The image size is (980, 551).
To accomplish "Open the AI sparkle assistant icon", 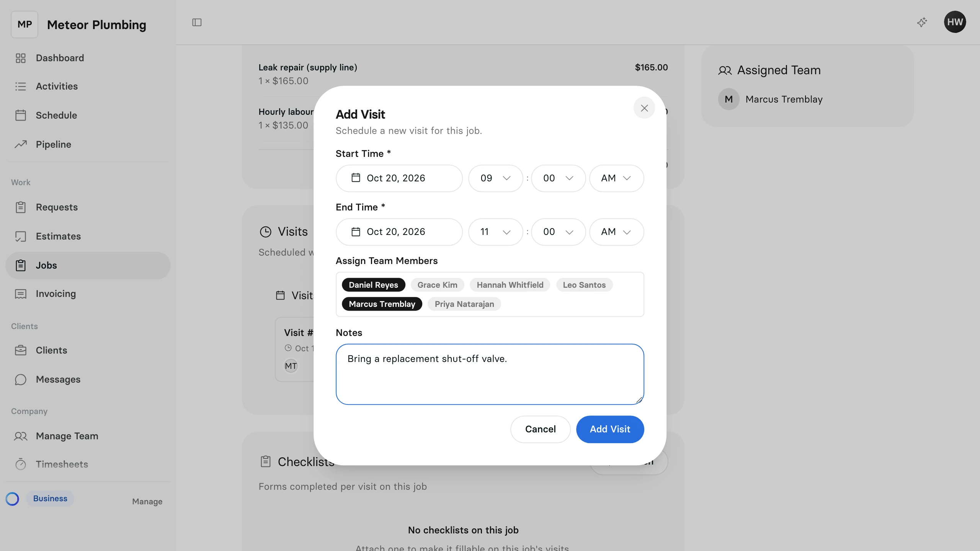I will click(922, 22).
